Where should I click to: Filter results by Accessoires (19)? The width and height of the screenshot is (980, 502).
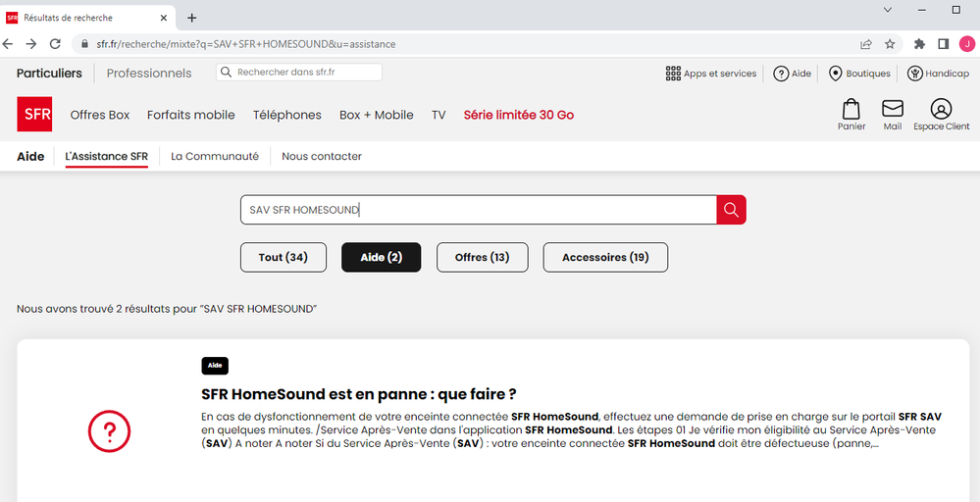(605, 257)
